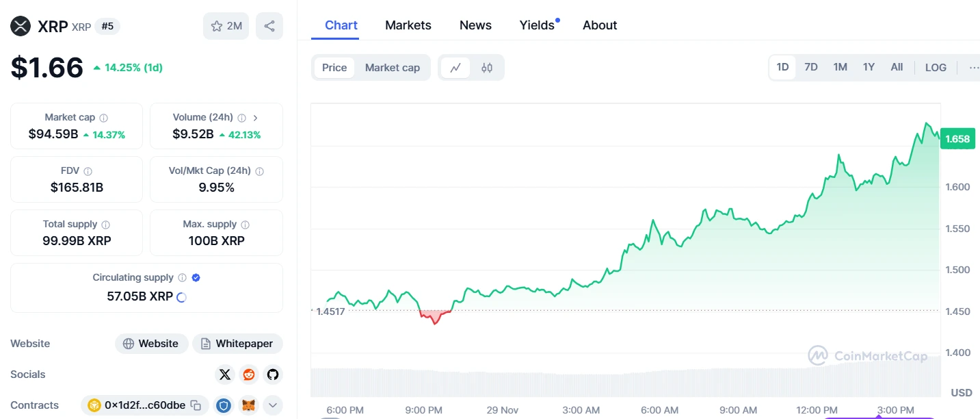Open XRP's GitHub social link
The height and width of the screenshot is (419, 980).
273,374
